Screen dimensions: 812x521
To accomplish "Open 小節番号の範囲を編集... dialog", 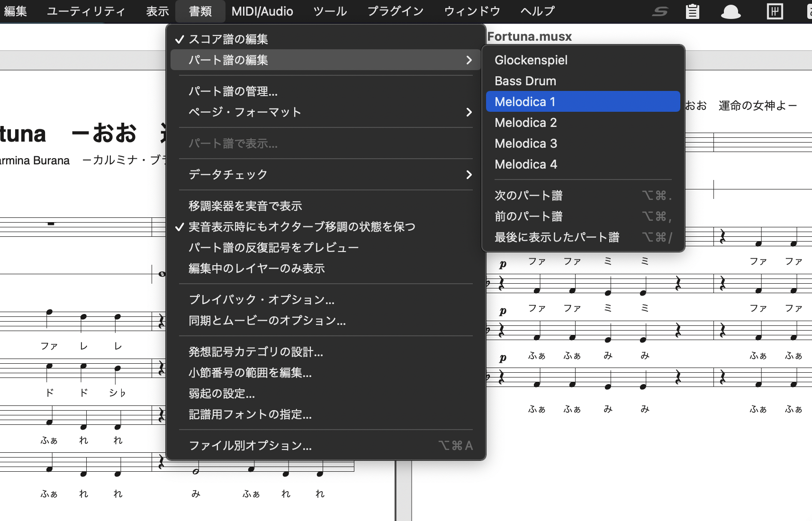I will 326,373.
